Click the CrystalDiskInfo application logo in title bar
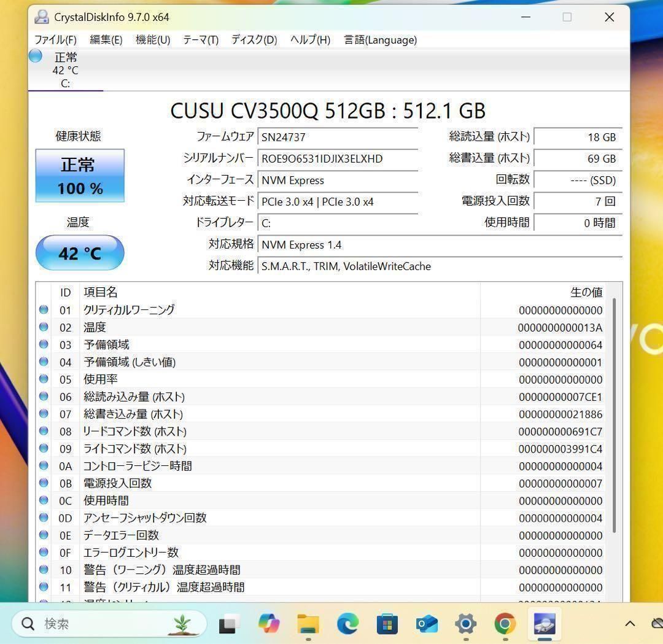663x644 pixels. (41, 17)
